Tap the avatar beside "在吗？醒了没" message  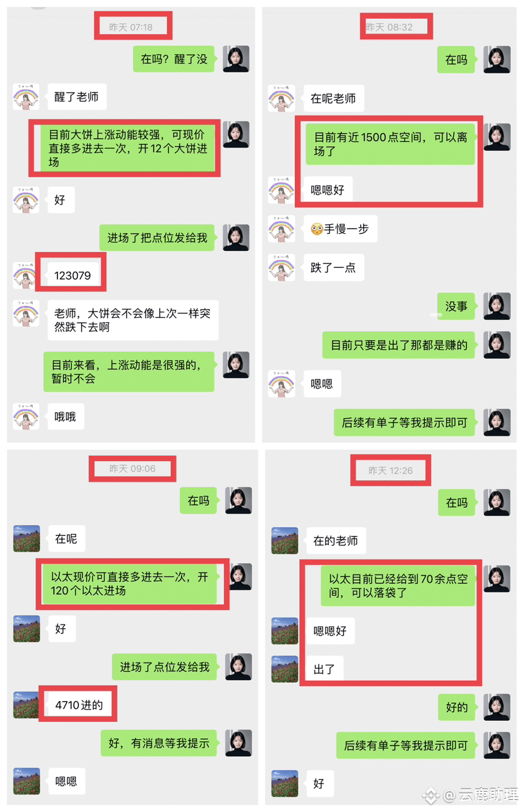[x=236, y=59]
